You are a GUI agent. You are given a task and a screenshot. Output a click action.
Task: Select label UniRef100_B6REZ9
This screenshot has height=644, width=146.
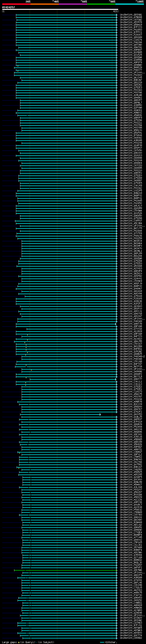(x=131, y=67)
